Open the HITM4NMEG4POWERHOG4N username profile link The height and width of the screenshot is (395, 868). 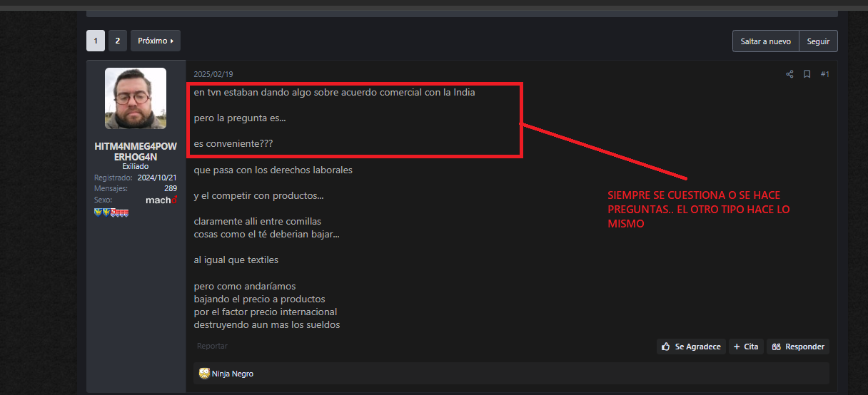tap(136, 151)
